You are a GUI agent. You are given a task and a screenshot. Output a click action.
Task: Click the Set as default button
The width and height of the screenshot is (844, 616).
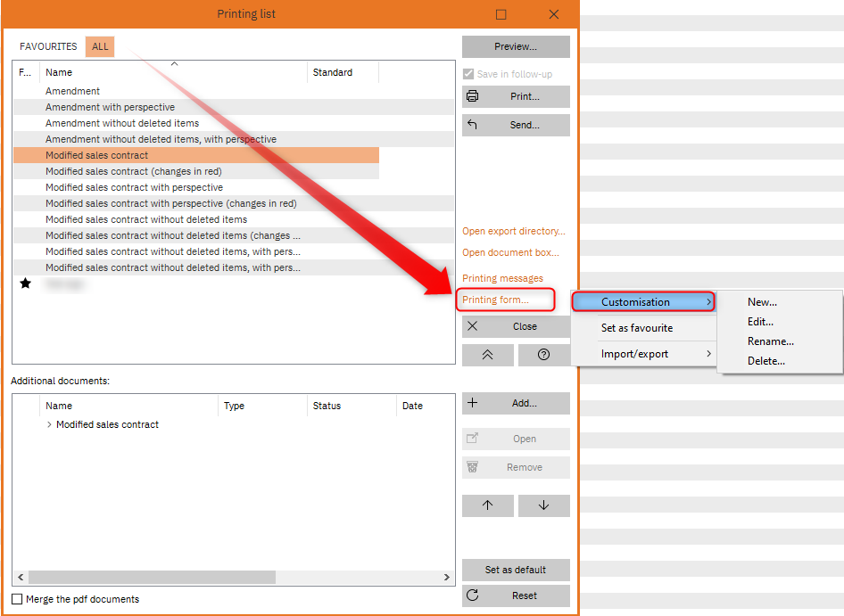tap(516, 570)
